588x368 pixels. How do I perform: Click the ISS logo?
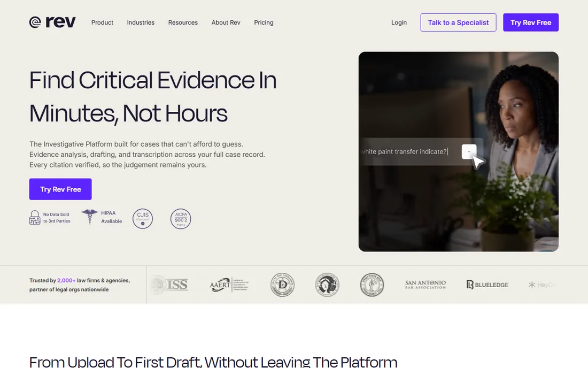click(x=170, y=285)
